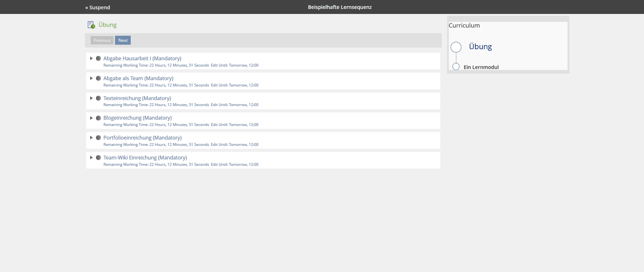This screenshot has width=644, height=272.
Task: Expand the Abgabe als Team assignment
Action: [91, 78]
